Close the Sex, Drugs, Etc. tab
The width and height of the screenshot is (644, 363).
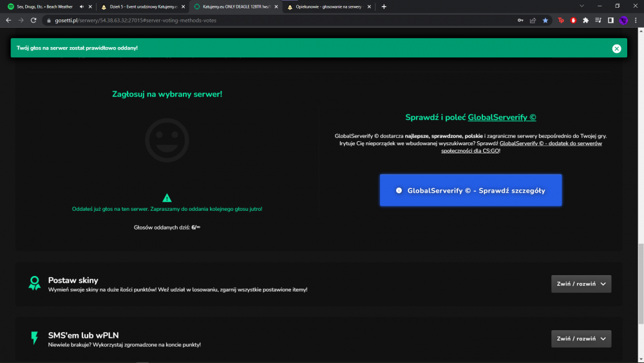click(90, 6)
